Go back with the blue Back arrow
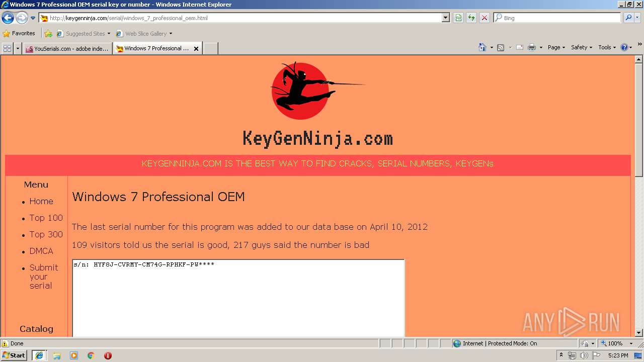 point(8,18)
